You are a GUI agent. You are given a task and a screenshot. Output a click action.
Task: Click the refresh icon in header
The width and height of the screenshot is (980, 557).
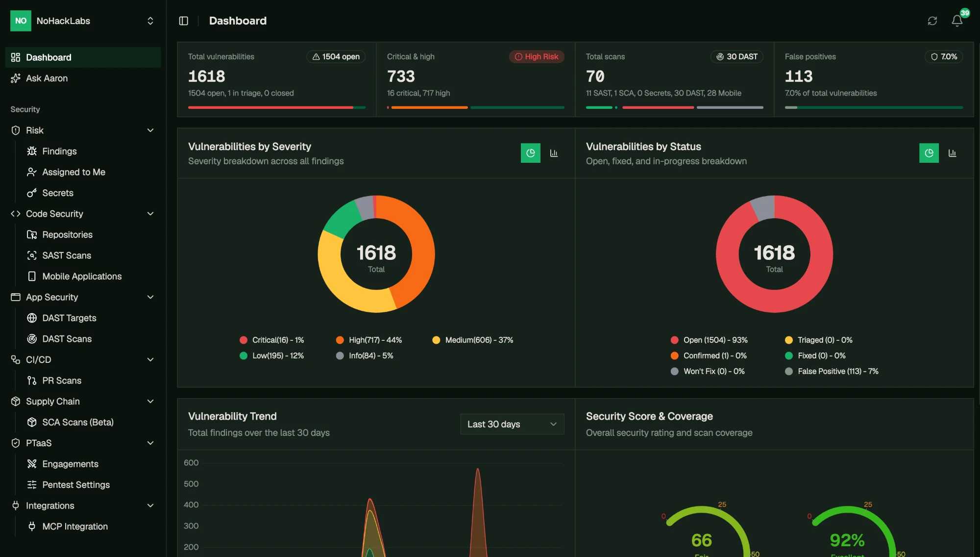(932, 21)
